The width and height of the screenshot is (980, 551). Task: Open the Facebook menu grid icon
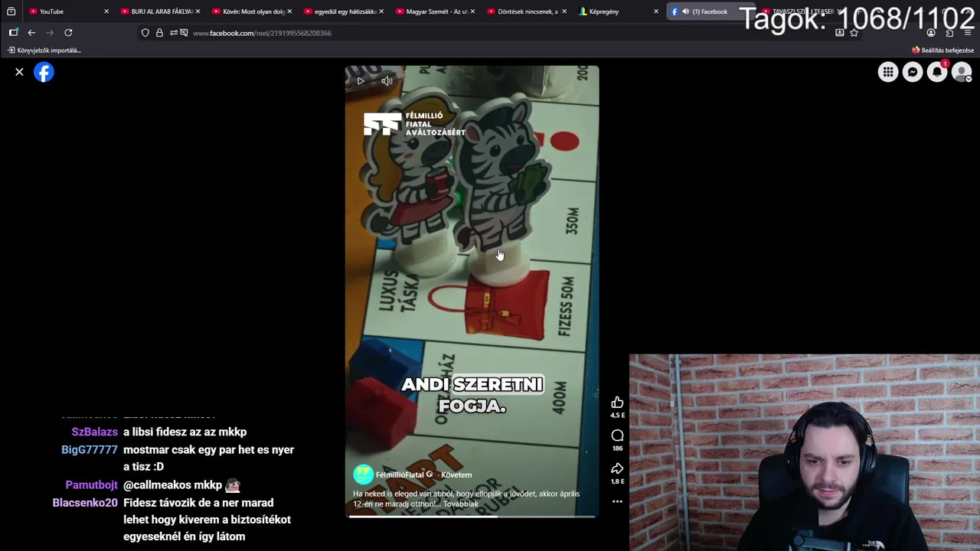pos(887,72)
